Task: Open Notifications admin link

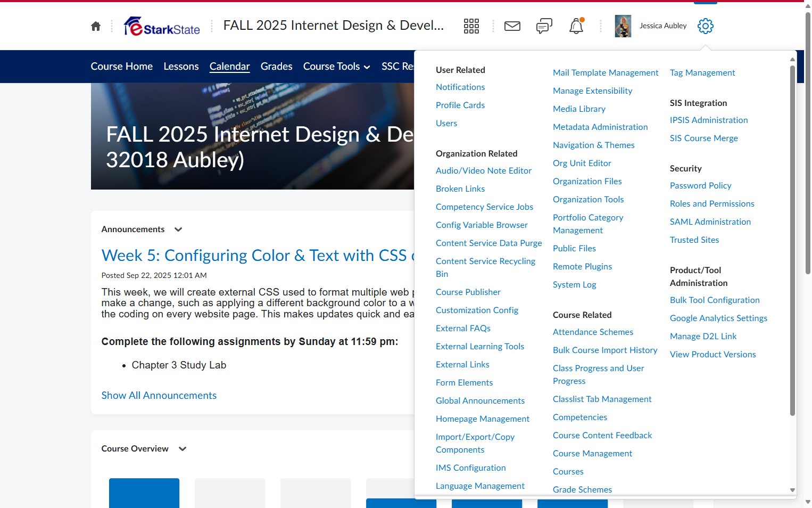Action: pyautogui.click(x=460, y=87)
